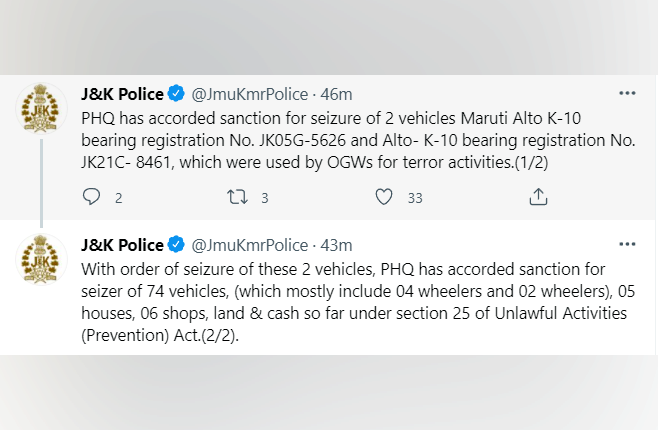Open the share icon on the first tweet
658x430 pixels.
(535, 198)
